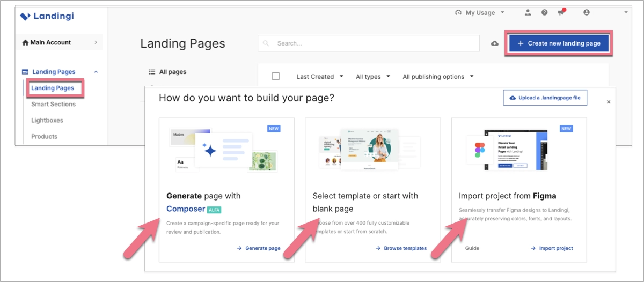Open the Figma Guide link
Image resolution: width=644 pixels, height=282 pixels.
click(x=472, y=248)
